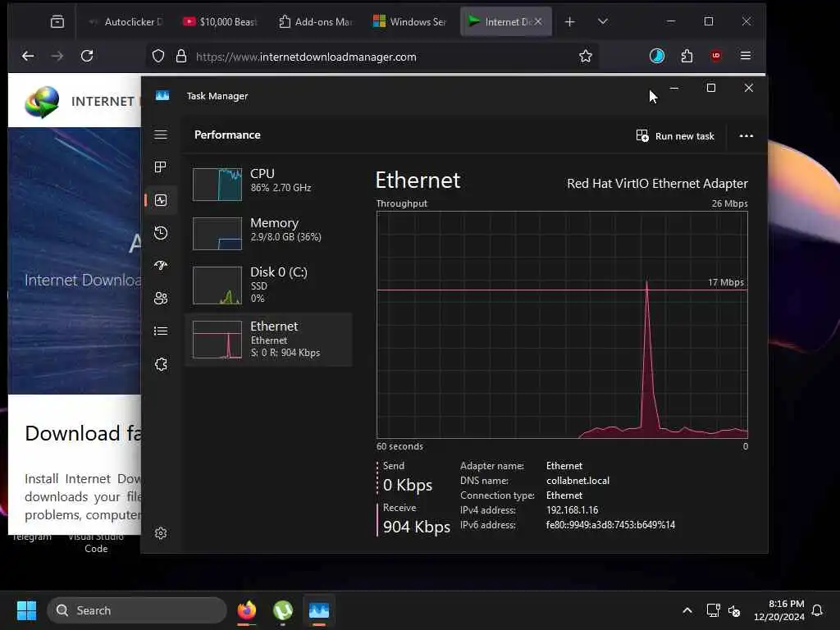Switch to $10,000 Beast YouTube tab
840x630 pixels.
tap(220, 21)
